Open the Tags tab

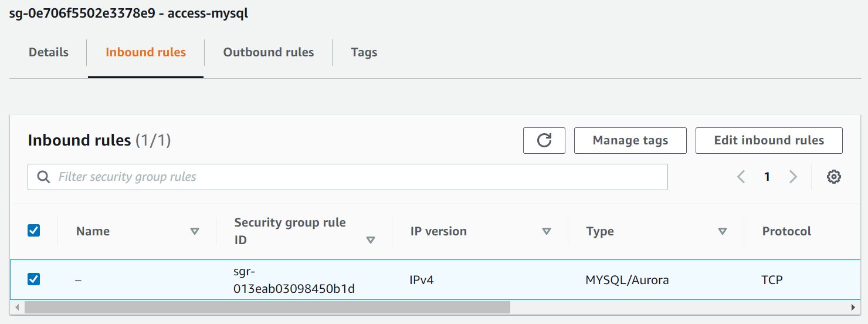[x=364, y=52]
